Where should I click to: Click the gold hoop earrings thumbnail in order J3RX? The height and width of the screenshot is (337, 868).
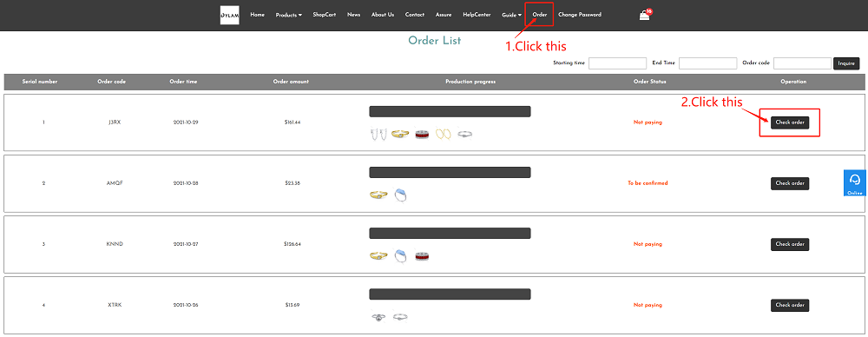[444, 134]
